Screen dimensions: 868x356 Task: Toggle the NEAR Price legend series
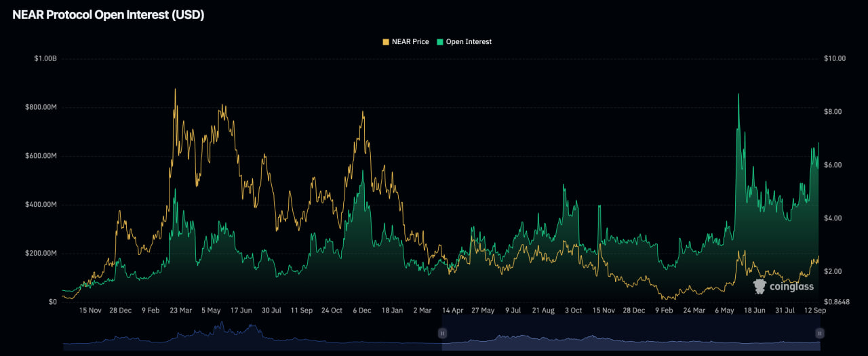click(406, 42)
